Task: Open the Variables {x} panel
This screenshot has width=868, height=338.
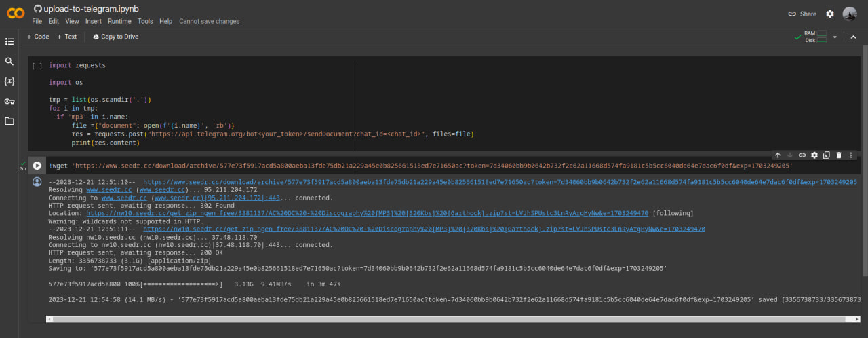Action: pos(9,81)
